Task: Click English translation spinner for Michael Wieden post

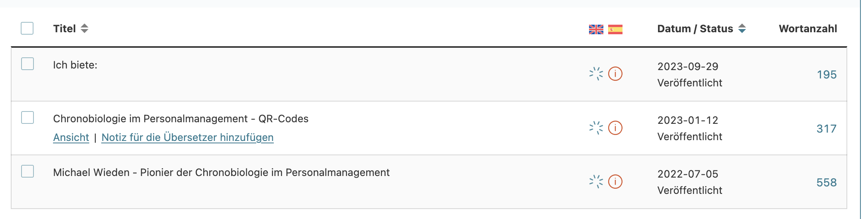Action: click(596, 182)
